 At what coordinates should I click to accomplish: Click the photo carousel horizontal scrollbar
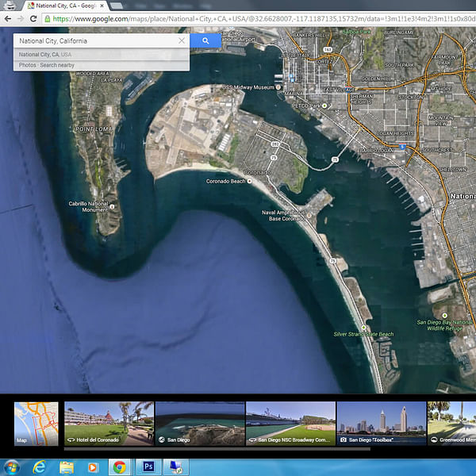point(217,449)
